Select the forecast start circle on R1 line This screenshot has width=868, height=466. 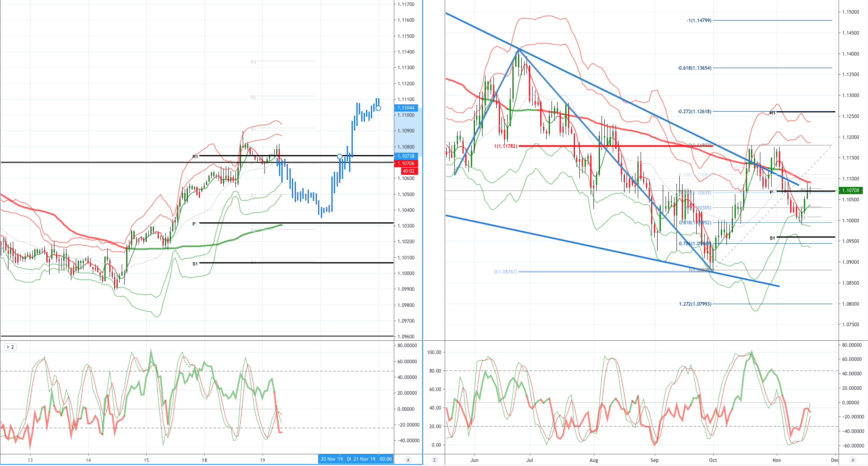[339, 156]
